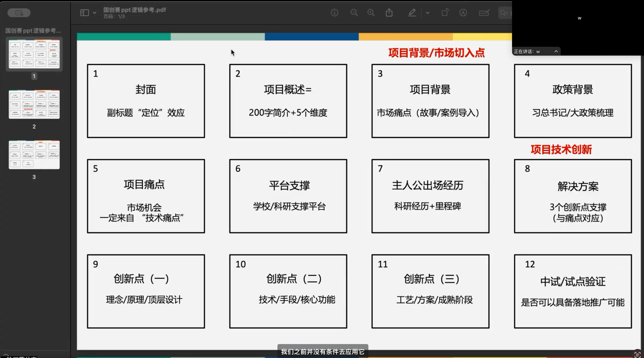Click the zoom out magnifier
This screenshot has width=644, height=358.
pyautogui.click(x=354, y=13)
